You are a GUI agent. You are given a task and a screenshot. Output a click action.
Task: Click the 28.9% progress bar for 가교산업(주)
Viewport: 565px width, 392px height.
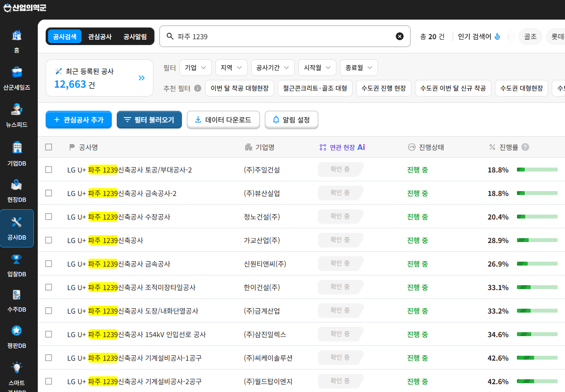click(x=537, y=240)
